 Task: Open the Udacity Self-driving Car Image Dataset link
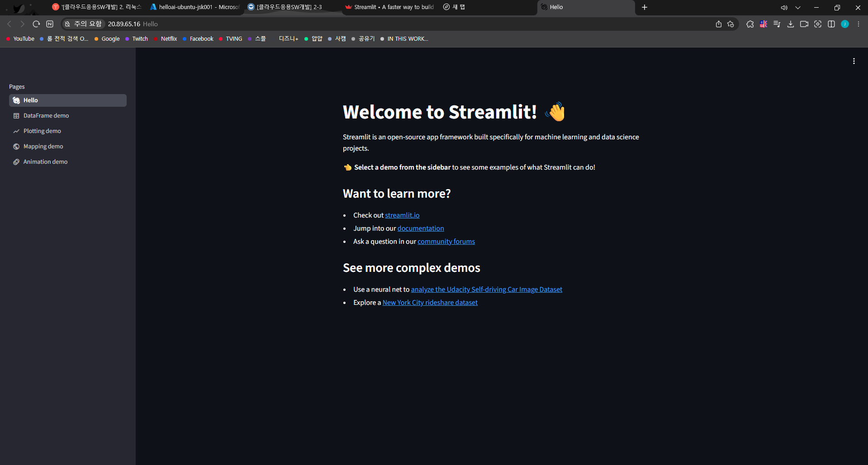486,289
